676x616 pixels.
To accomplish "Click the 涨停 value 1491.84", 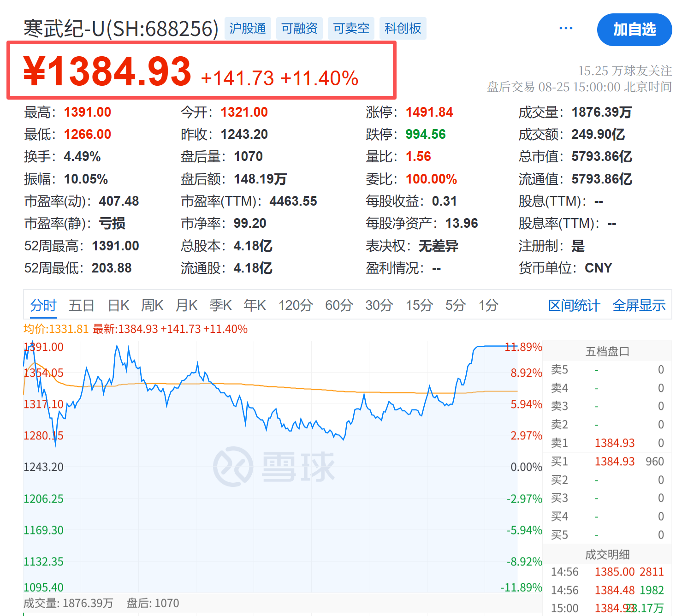I will (429, 112).
